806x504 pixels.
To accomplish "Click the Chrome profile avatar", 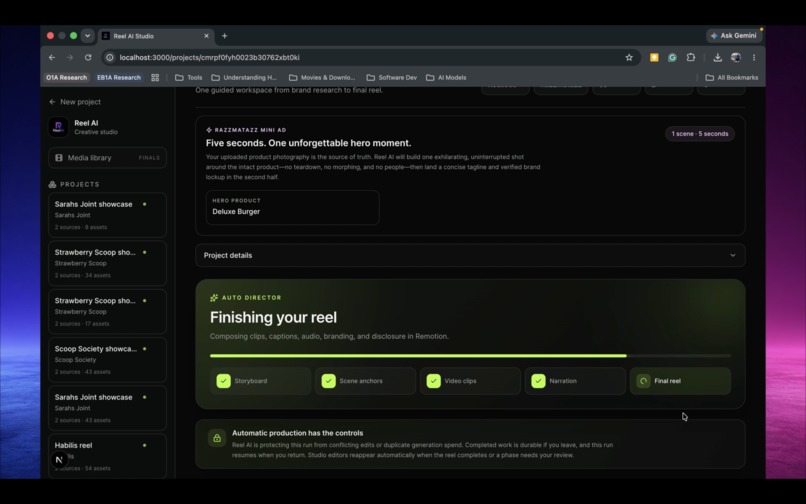I will 736,58.
